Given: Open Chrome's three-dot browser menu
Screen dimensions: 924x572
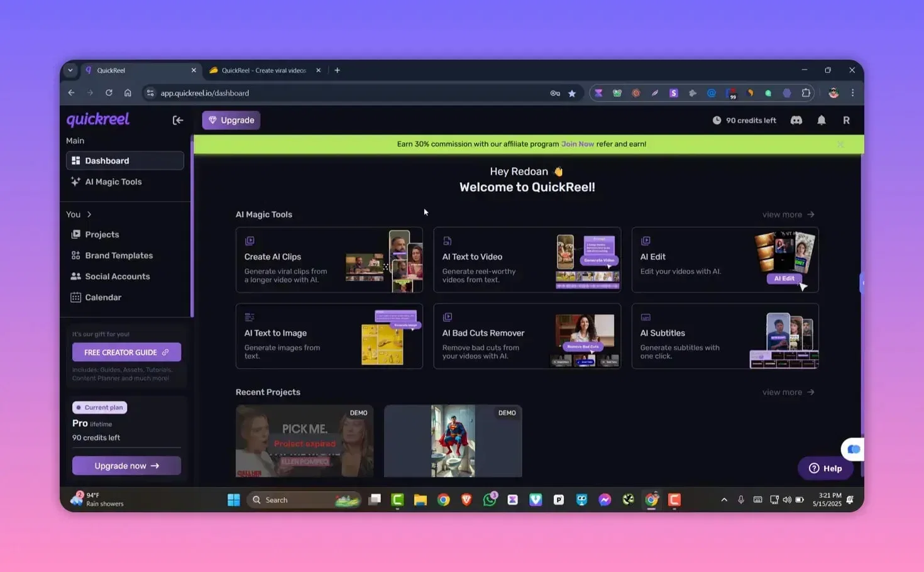Looking at the screenshot, I should coord(853,92).
